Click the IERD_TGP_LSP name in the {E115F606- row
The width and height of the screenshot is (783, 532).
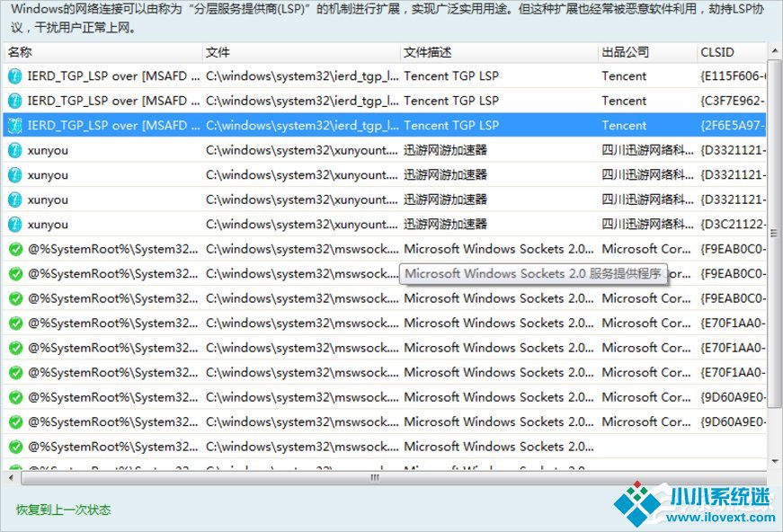click(113, 75)
